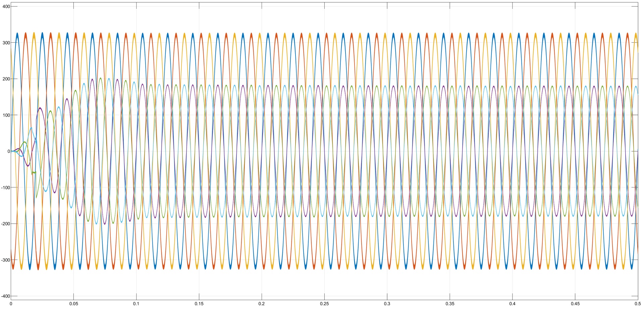Click the y-axis tick label 100
644x316 pixels.
pyautogui.click(x=6, y=115)
